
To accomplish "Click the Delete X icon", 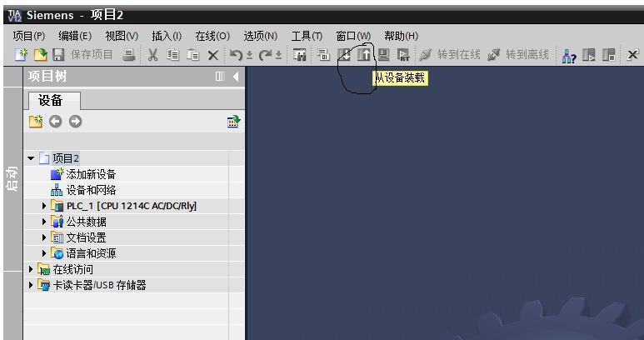I will pyautogui.click(x=212, y=55).
